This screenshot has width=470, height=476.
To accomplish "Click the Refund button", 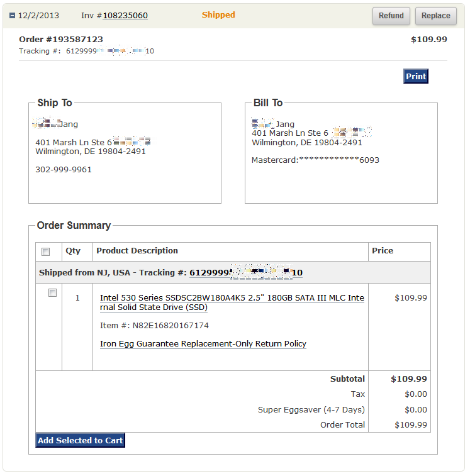I will pyautogui.click(x=391, y=16).
